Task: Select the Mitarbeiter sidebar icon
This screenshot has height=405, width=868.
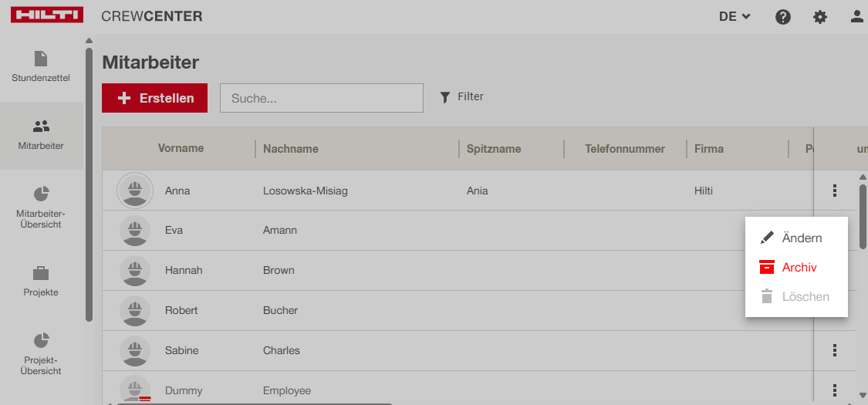Action: pyautogui.click(x=41, y=135)
